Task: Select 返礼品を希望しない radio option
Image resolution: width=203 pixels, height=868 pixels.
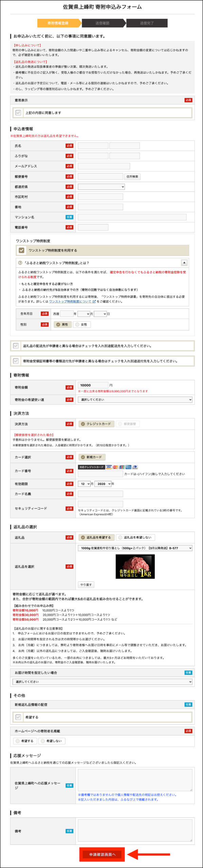Action: [x=120, y=537]
